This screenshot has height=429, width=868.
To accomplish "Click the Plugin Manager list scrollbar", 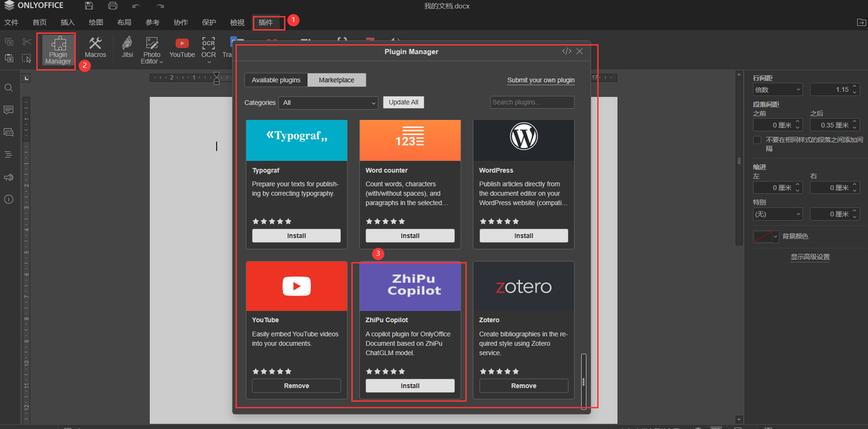I will pos(583,382).
